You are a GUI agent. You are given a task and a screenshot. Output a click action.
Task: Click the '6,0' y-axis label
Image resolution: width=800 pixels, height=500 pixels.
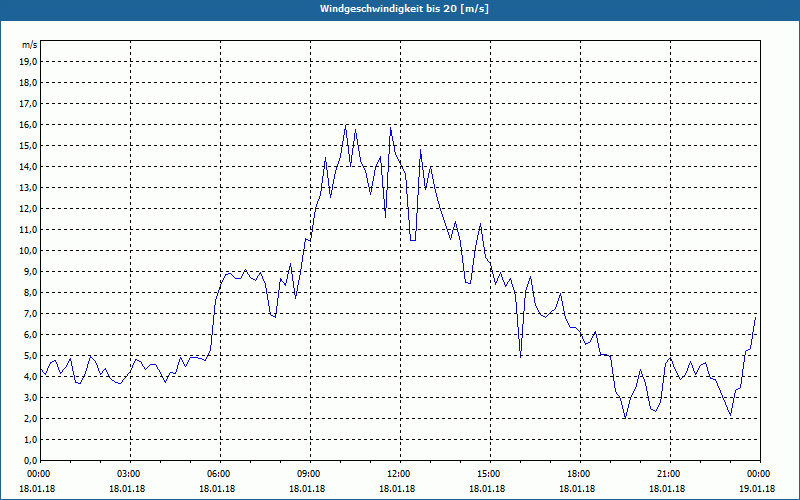point(30,335)
